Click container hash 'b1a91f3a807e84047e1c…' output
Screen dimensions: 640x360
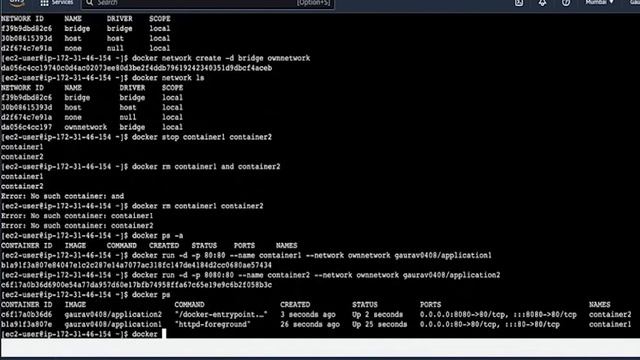(136, 265)
